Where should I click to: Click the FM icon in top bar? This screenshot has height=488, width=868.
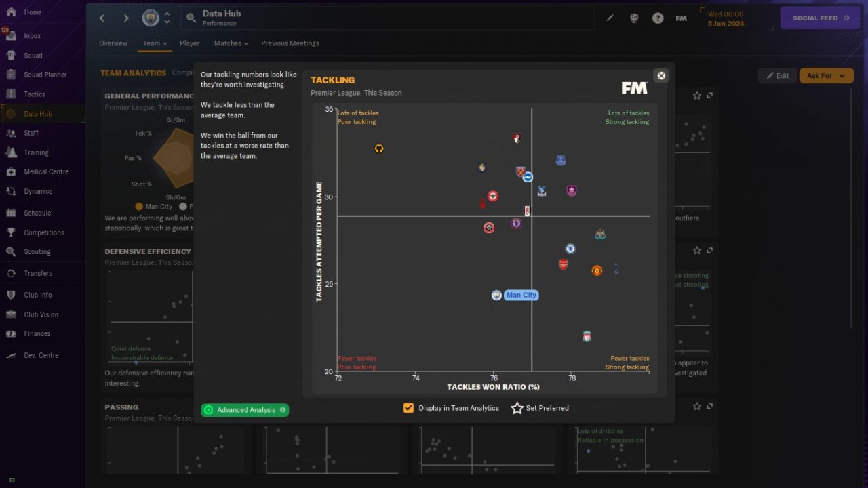click(x=682, y=18)
